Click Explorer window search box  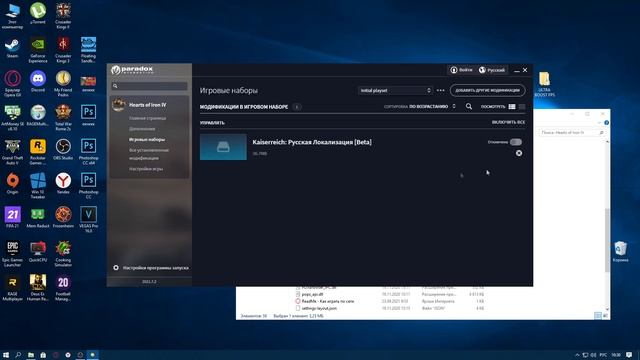[571, 133]
